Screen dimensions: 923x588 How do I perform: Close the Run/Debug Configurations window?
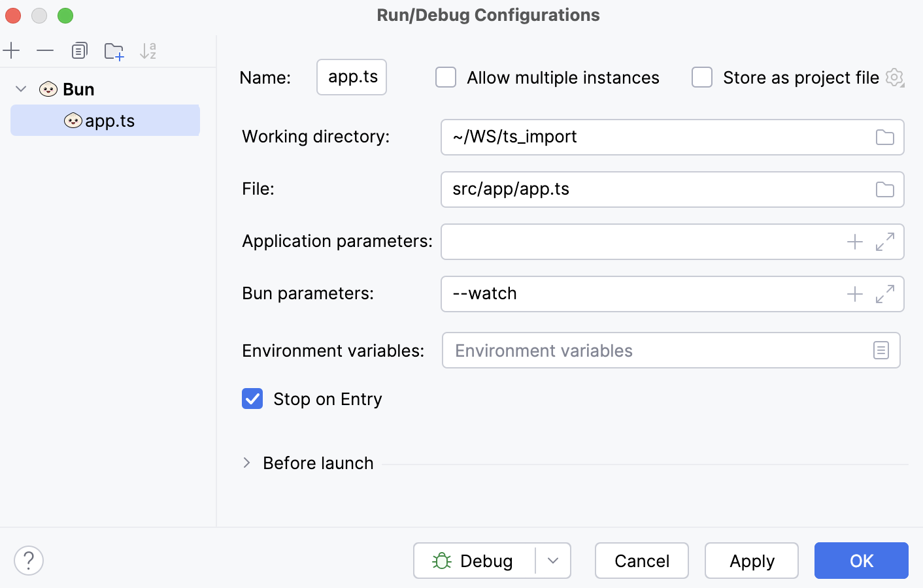coord(13,16)
